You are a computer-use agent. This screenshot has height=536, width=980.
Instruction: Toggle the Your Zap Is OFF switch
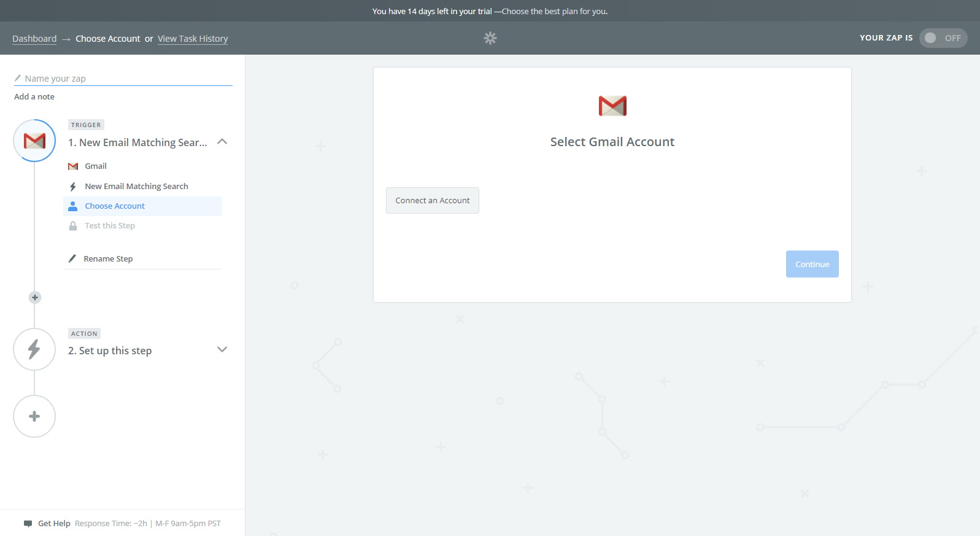pos(943,38)
